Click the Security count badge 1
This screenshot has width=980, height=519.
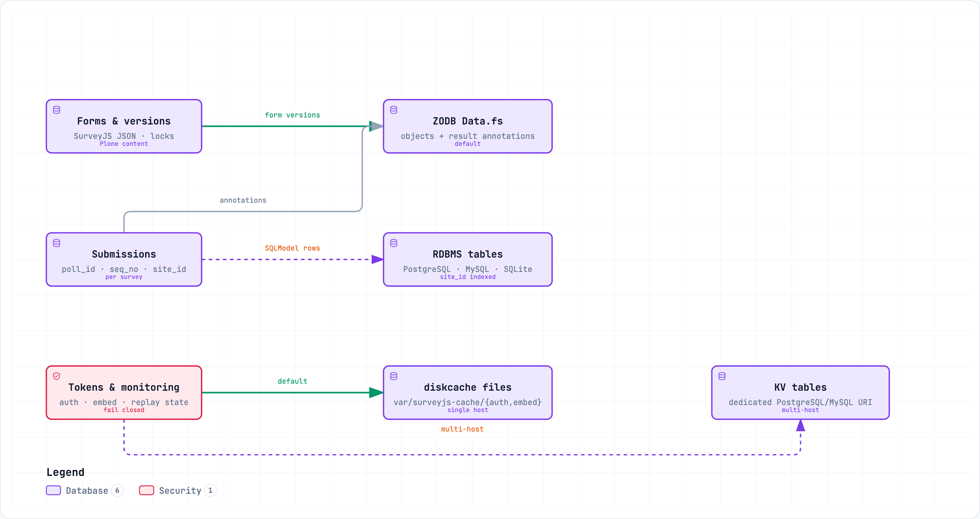point(210,491)
